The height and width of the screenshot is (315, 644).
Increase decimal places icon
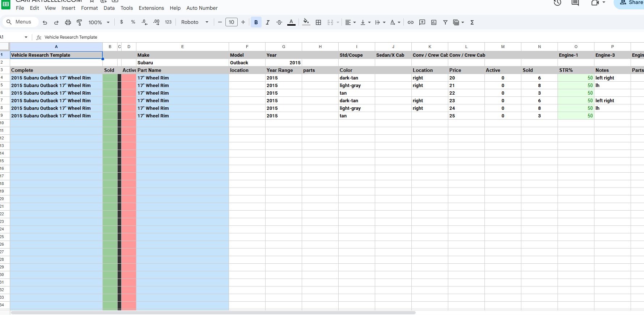[156, 22]
